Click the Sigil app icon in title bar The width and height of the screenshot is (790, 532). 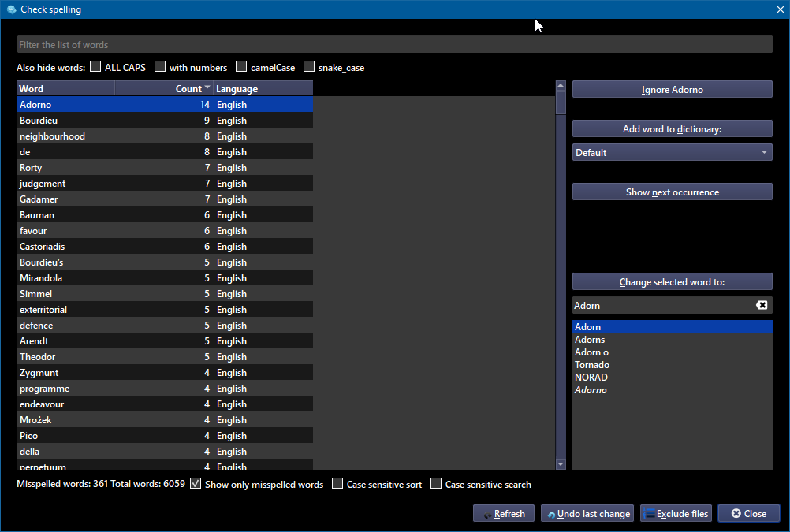(12, 9)
